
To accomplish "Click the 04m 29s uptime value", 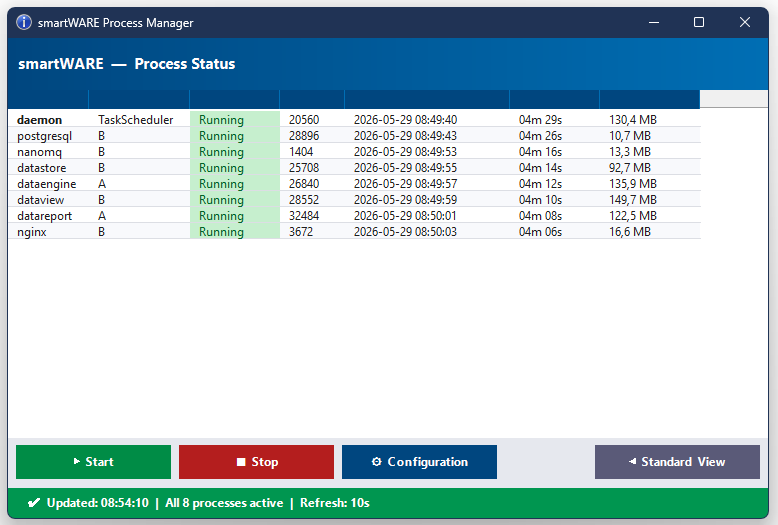I will coord(540,120).
